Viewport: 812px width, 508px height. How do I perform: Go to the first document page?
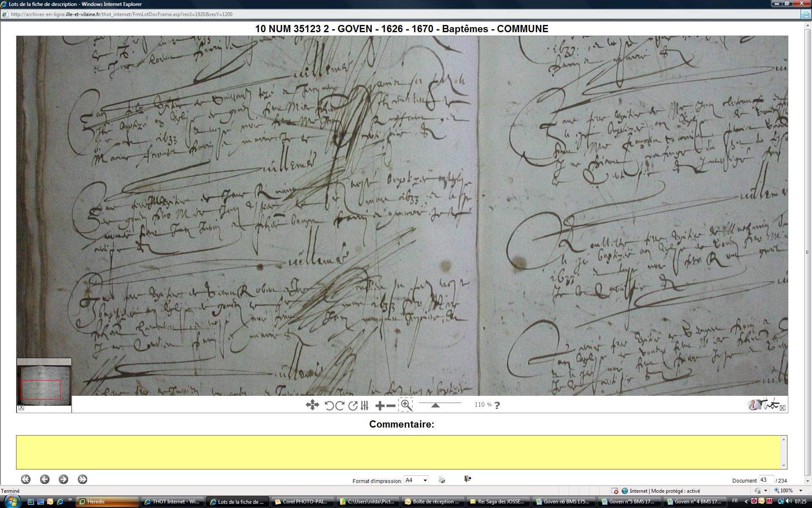point(26,479)
